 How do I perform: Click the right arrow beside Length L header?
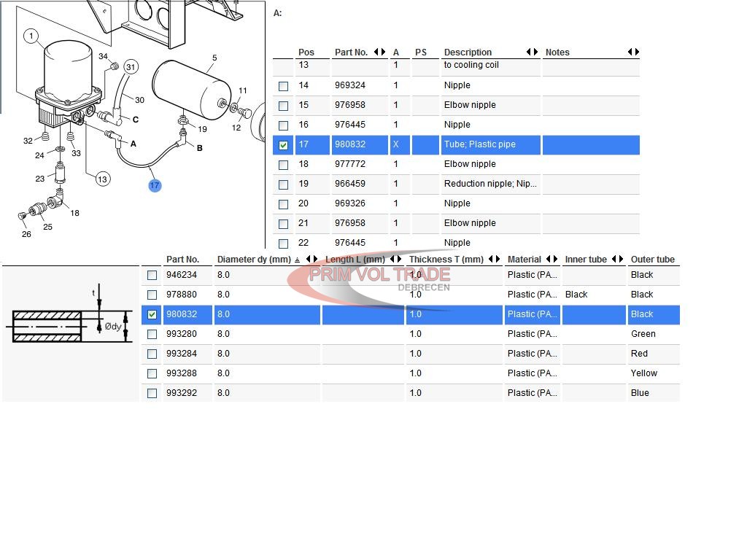(399, 259)
